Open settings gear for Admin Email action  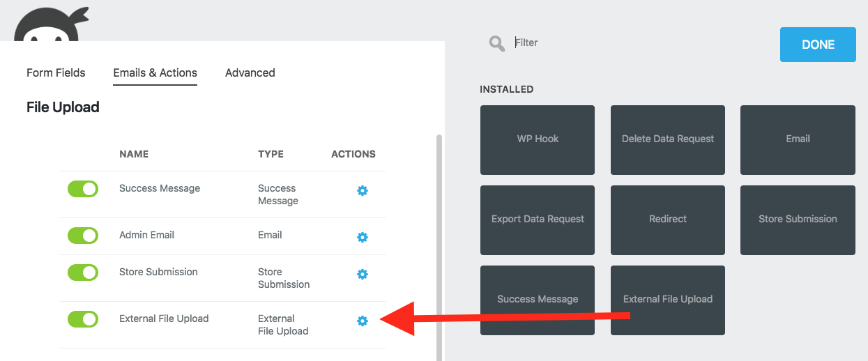[363, 237]
